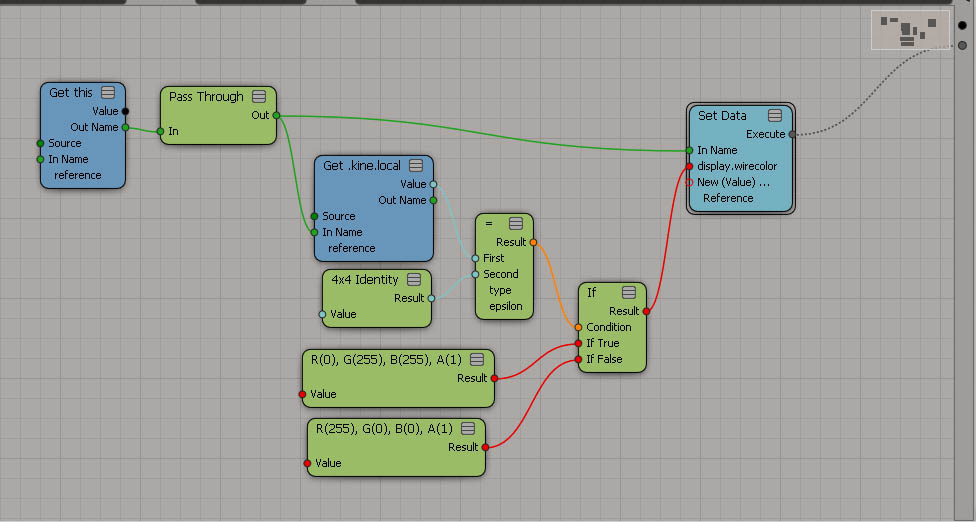Click the In Name port on Get this
Viewport: 976px width, 522px height.
point(40,159)
